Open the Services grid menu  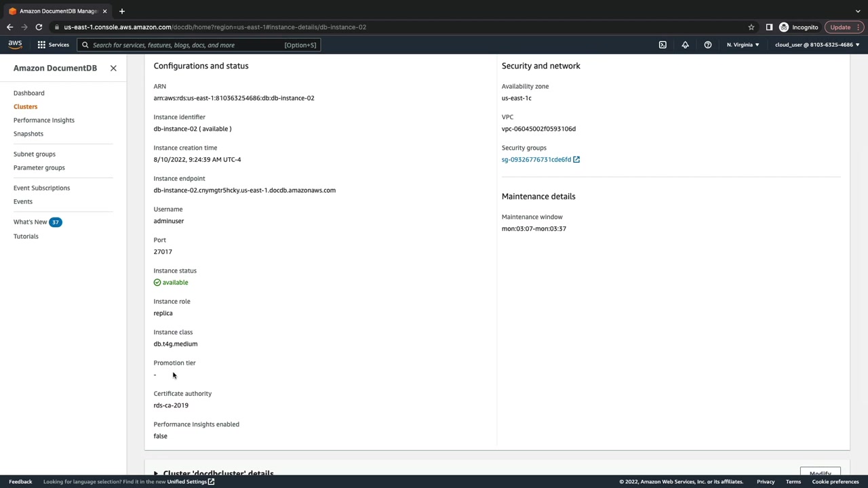pyautogui.click(x=41, y=45)
